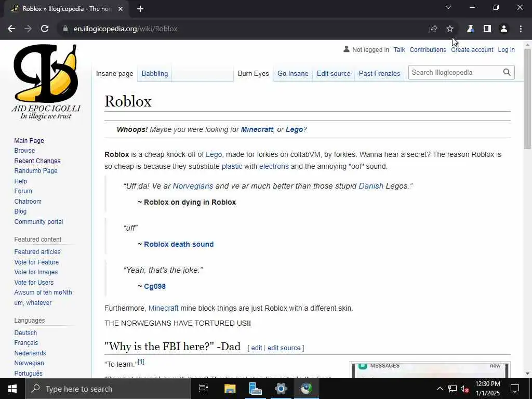
Task: Close the Roblox Illogicopedia tab
Action: tap(121, 9)
